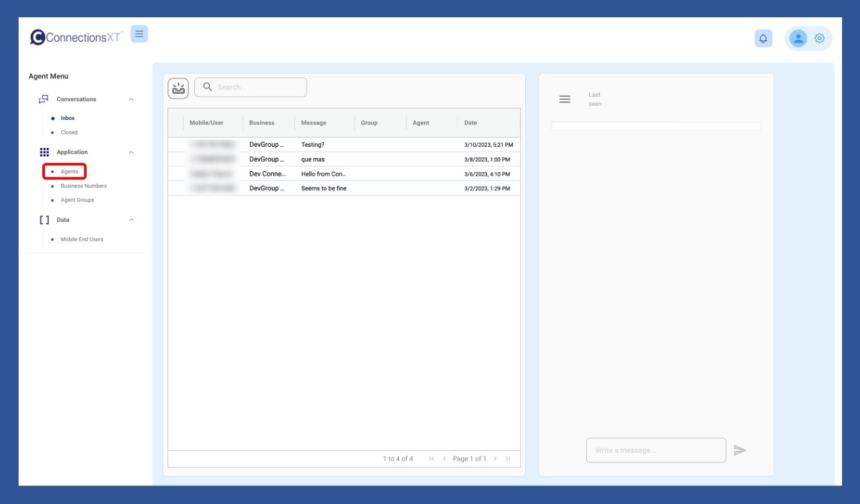Click the hamburger menu toggle beside logo

[139, 34]
